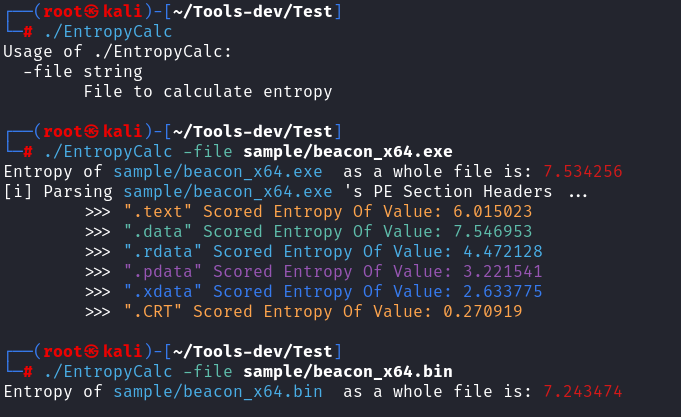
Task: Click the "sample/beacon_x64.bin" command argument
Action: 348,371
